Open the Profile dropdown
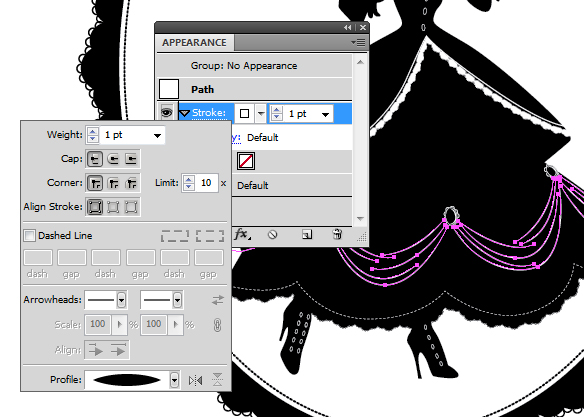 [174, 380]
